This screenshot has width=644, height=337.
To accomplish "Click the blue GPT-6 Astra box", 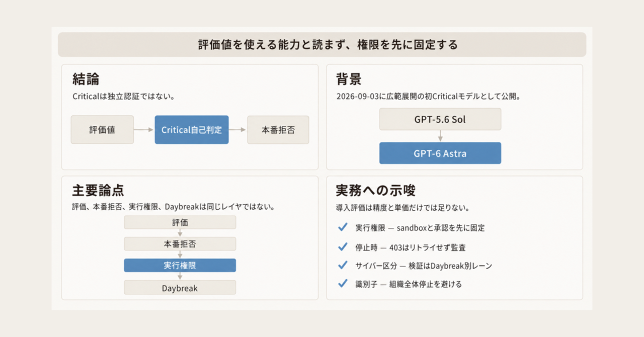I will tap(440, 153).
